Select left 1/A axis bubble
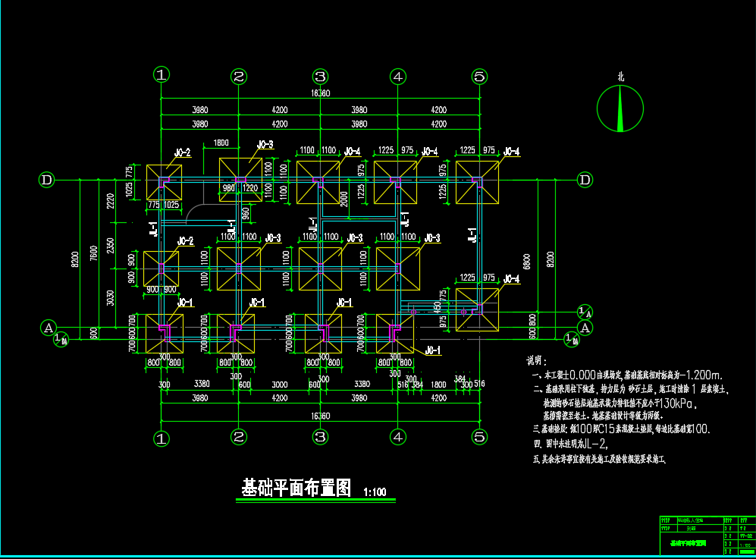This screenshot has width=756, height=559. pyautogui.click(x=61, y=339)
